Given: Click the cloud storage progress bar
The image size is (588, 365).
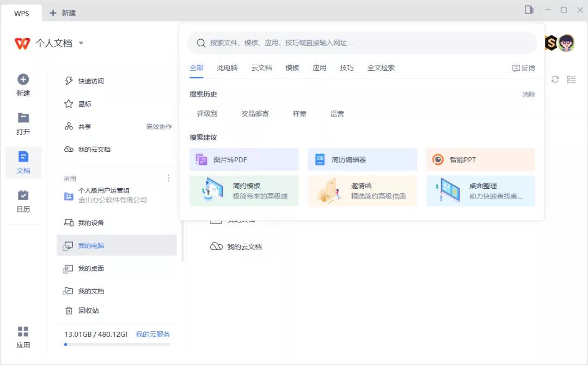Looking at the screenshot, I should click(116, 344).
